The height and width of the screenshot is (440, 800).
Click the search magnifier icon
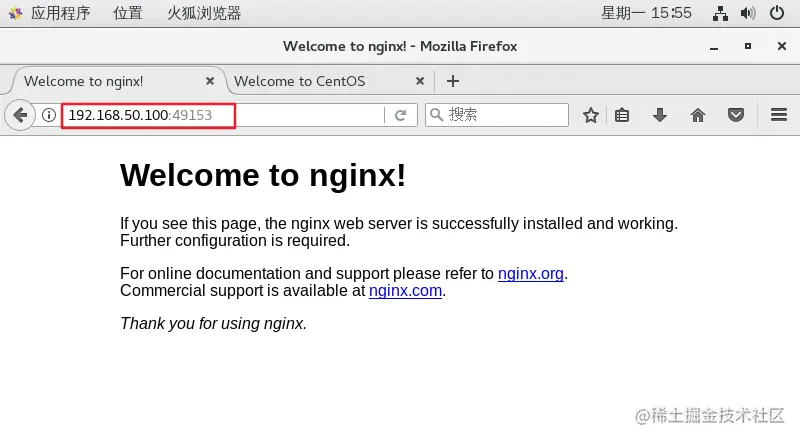pyautogui.click(x=436, y=114)
